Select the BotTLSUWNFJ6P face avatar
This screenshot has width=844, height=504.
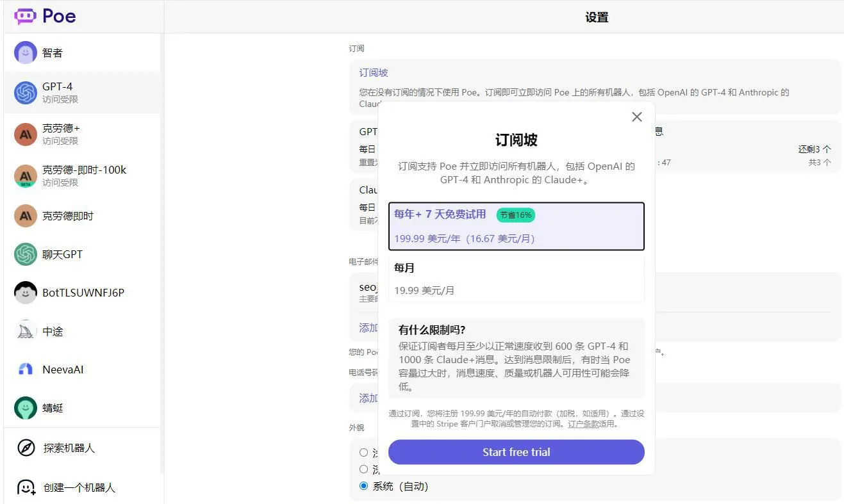[26, 293]
